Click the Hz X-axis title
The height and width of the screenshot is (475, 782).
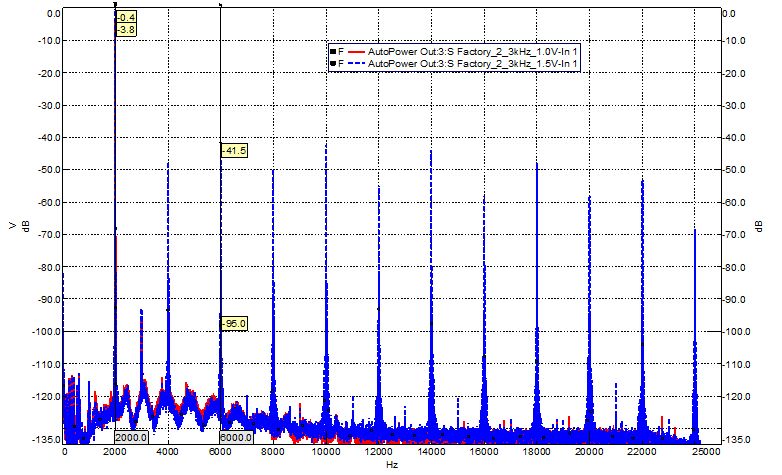[x=391, y=465]
